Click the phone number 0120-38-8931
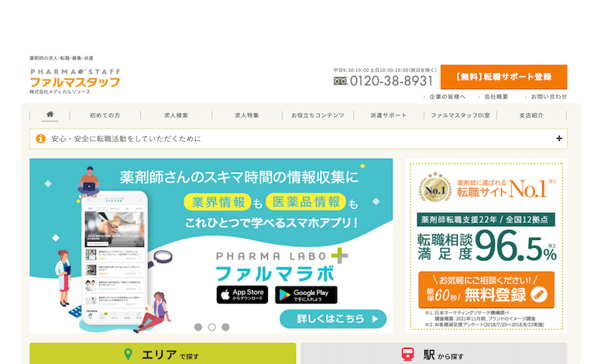Viewport: 604px width, 364px height. tap(391, 81)
